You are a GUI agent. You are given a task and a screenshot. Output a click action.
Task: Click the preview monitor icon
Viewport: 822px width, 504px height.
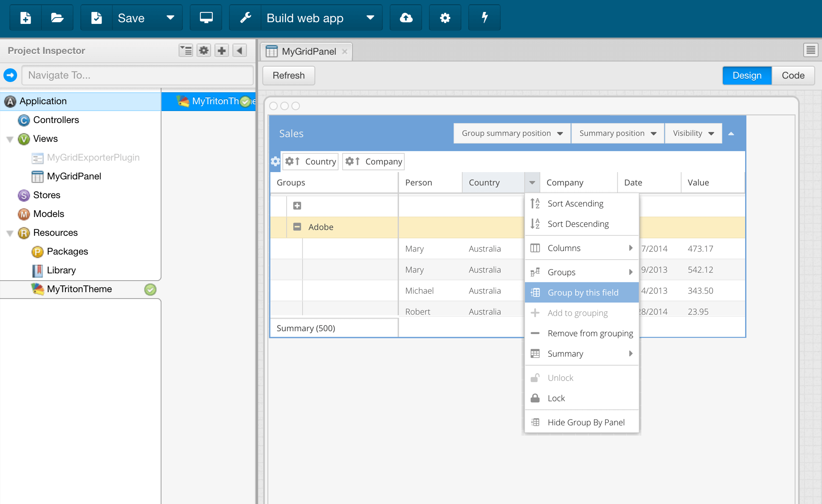[206, 18]
